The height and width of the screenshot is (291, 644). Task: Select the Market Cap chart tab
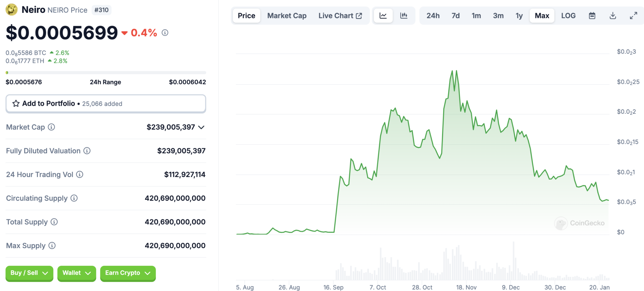click(x=287, y=15)
